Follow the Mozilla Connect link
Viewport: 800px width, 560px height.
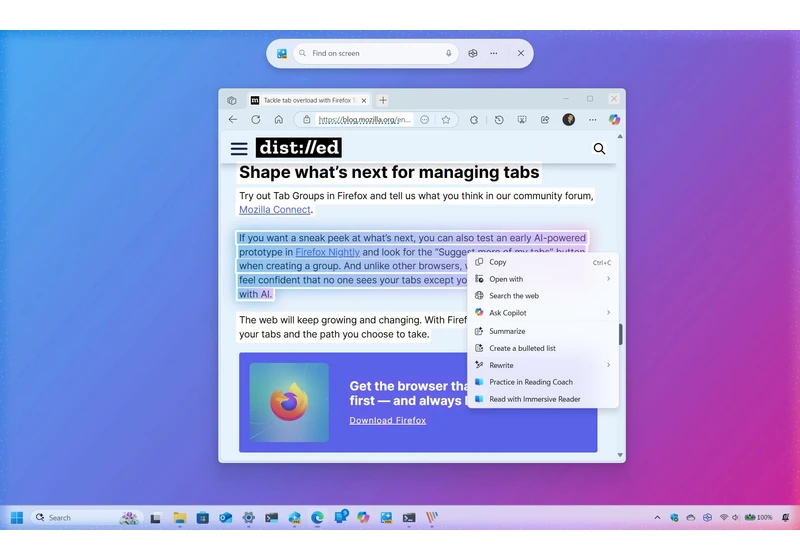[275, 210]
